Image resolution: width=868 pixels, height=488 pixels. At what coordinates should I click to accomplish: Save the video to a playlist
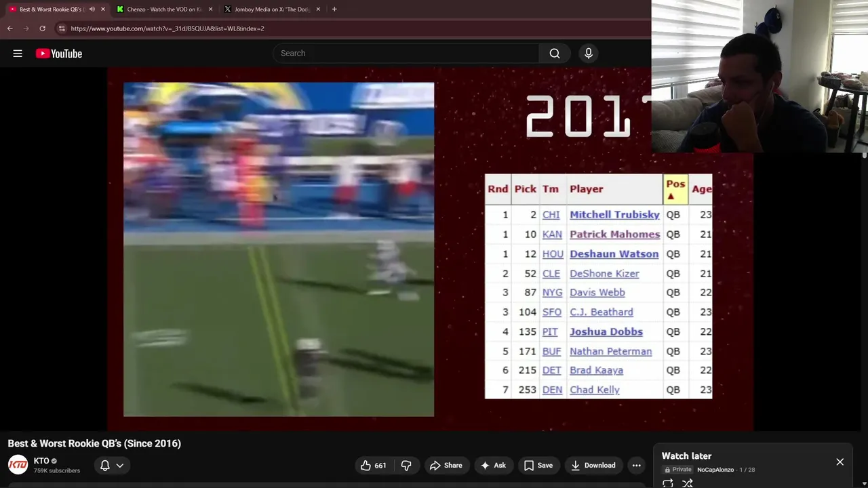pyautogui.click(x=538, y=466)
